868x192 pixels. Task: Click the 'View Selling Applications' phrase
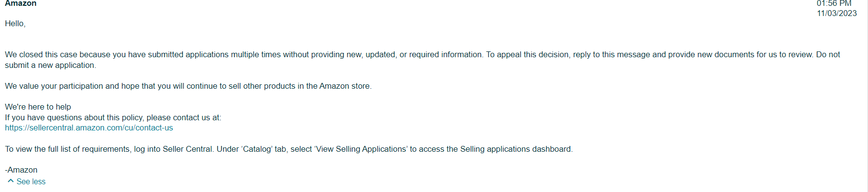pyautogui.click(x=362, y=149)
